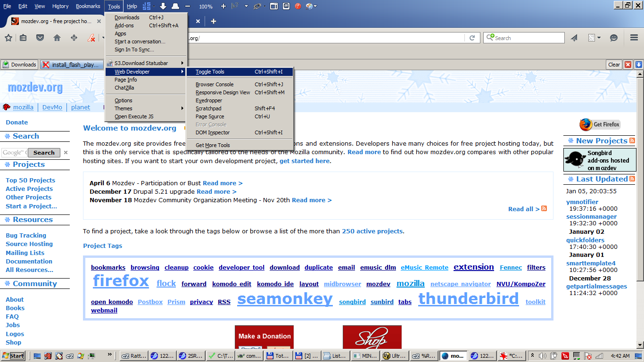Open the Bookmarks menu
This screenshot has width=644, height=362.
click(x=88, y=6)
